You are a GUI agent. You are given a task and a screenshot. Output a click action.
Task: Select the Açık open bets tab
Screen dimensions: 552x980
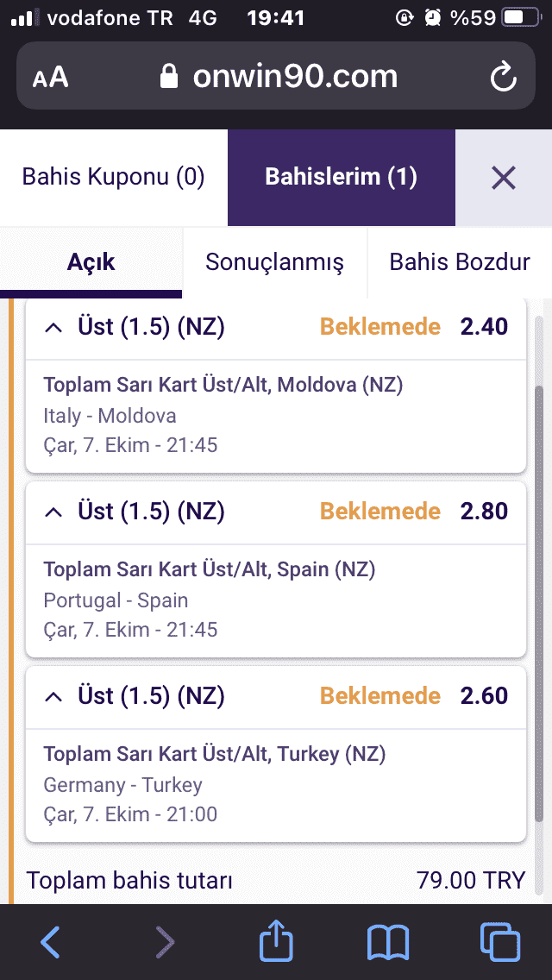pos(91,262)
